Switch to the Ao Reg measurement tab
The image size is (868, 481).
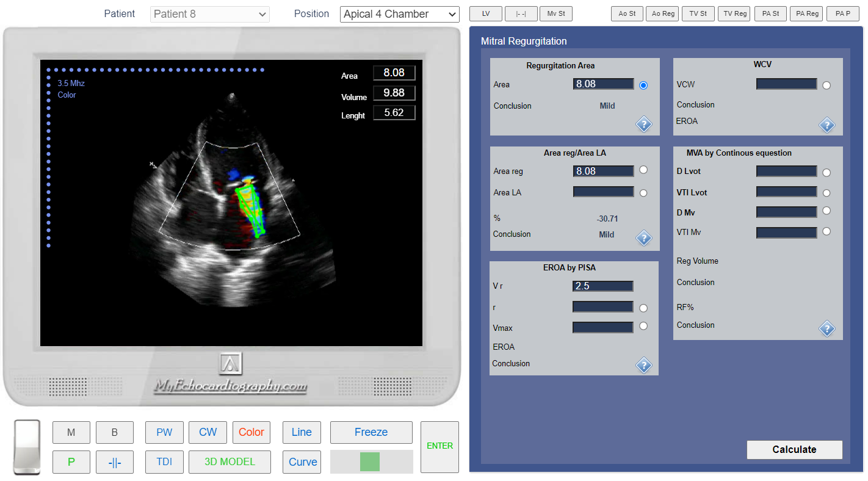point(664,14)
